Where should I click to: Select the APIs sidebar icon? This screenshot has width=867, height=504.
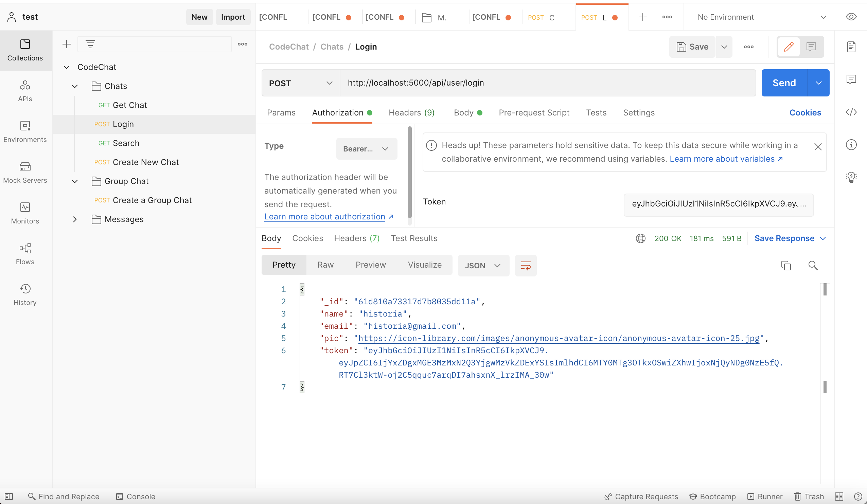[25, 91]
